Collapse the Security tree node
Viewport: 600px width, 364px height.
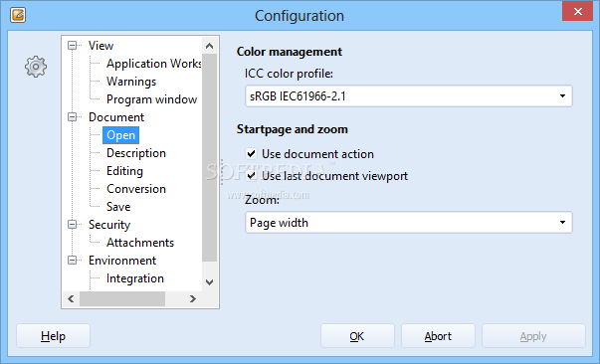pyautogui.click(x=72, y=225)
